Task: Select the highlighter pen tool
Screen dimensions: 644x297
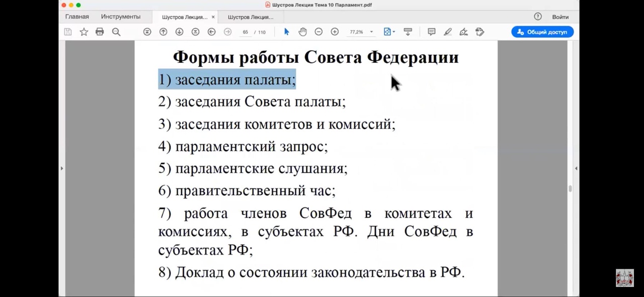Action: [x=448, y=32]
